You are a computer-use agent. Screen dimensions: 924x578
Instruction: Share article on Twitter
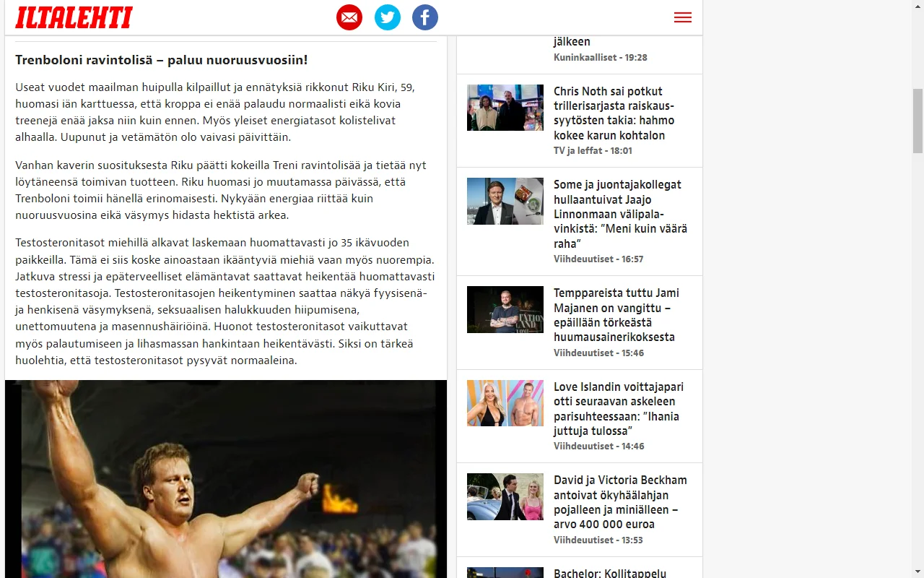[x=388, y=17]
